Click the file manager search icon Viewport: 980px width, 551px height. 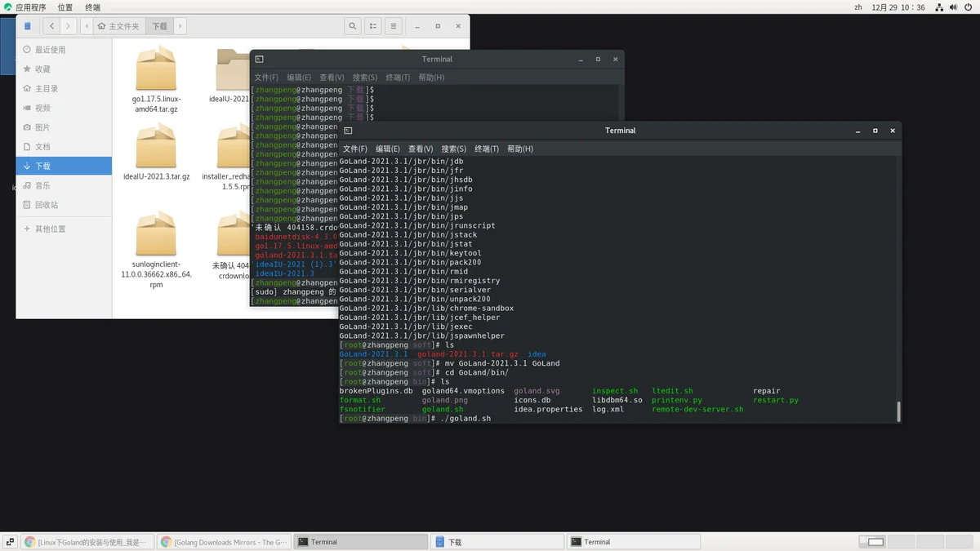[353, 26]
